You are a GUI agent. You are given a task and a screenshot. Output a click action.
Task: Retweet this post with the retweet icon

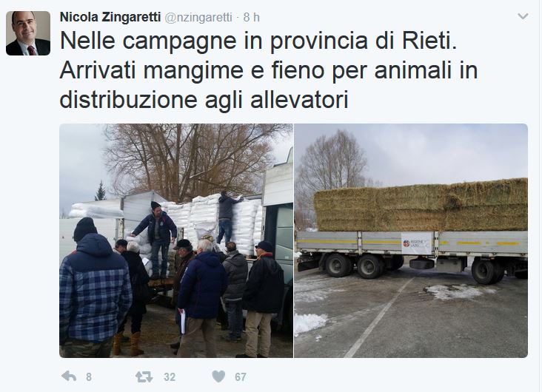144,376
